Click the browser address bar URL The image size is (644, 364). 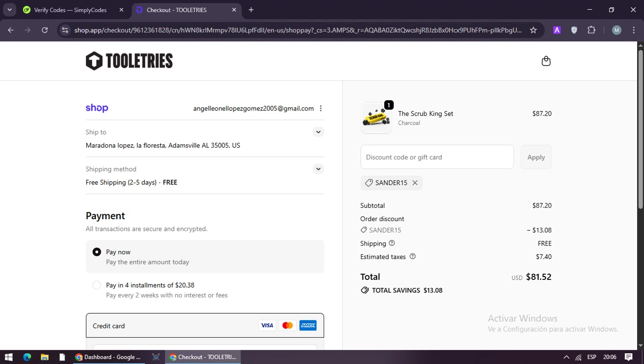click(x=298, y=30)
